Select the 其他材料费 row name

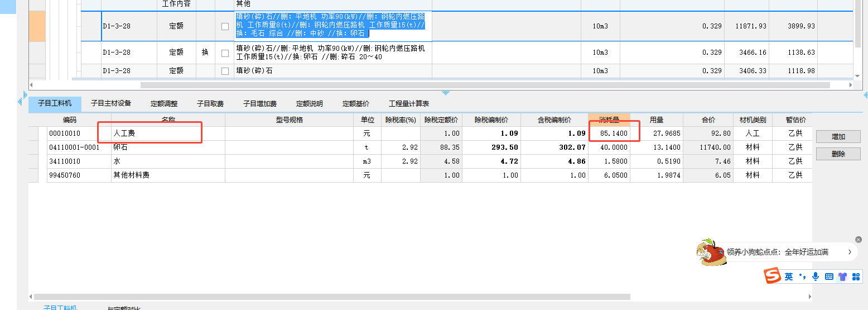click(x=168, y=175)
